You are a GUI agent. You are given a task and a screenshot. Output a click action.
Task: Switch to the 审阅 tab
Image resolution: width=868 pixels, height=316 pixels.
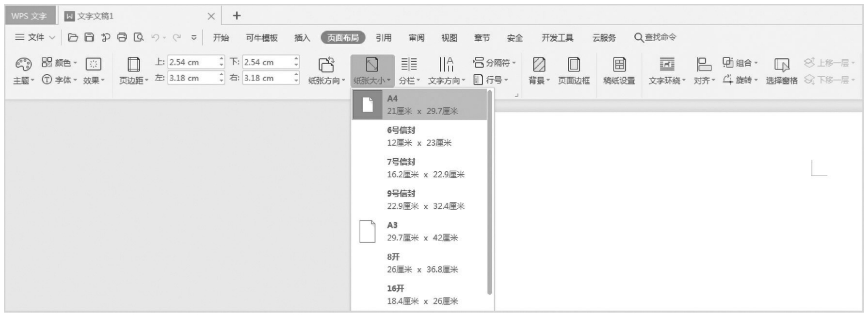(417, 38)
